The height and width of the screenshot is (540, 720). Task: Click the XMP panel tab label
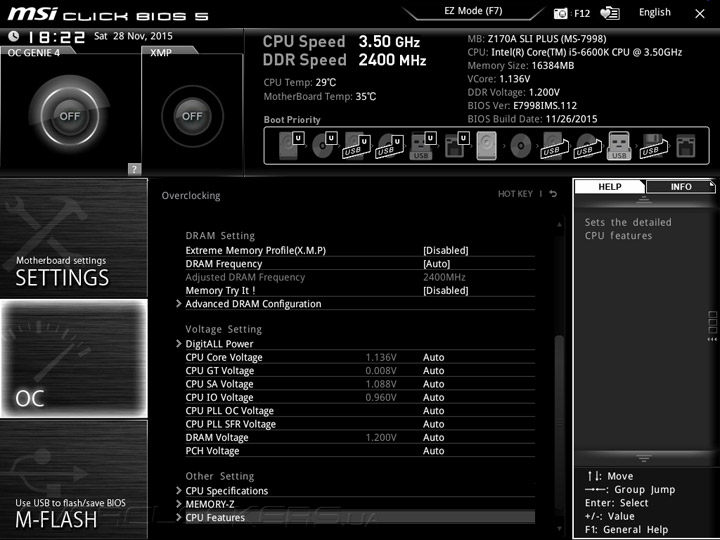(x=161, y=52)
